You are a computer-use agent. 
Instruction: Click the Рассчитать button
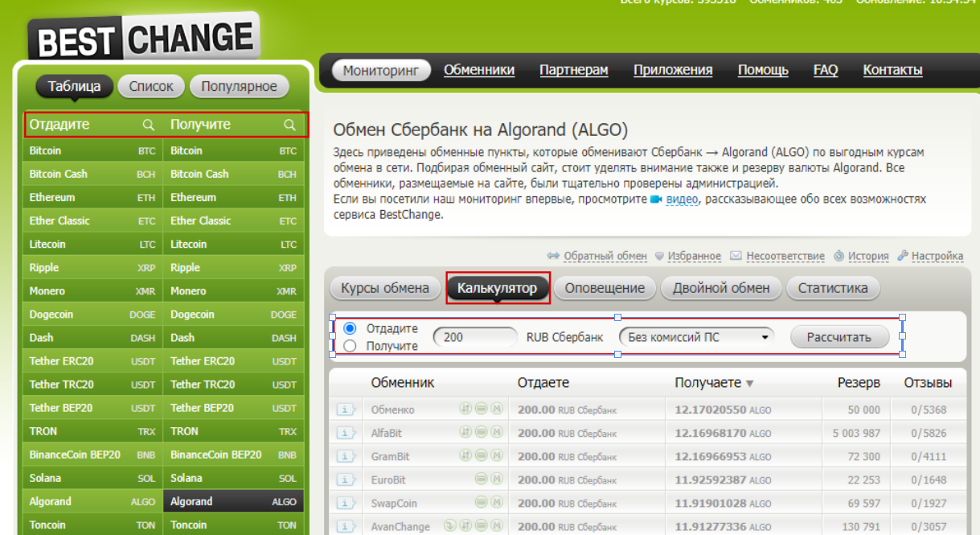(x=839, y=337)
